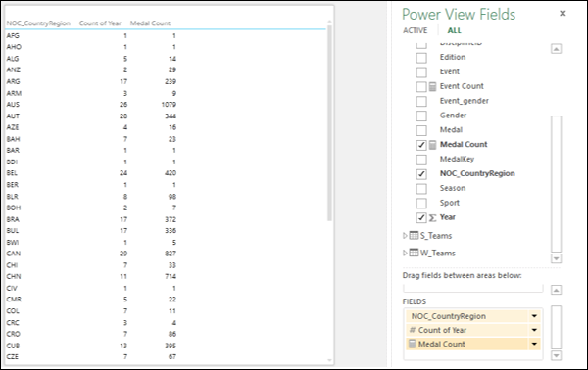Switch to the ALL tab
The width and height of the screenshot is (588, 370).
point(454,30)
